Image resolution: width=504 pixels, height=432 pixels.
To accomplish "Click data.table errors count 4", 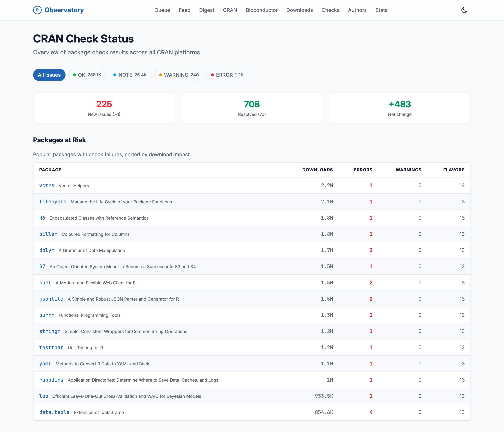I will (x=371, y=412).
